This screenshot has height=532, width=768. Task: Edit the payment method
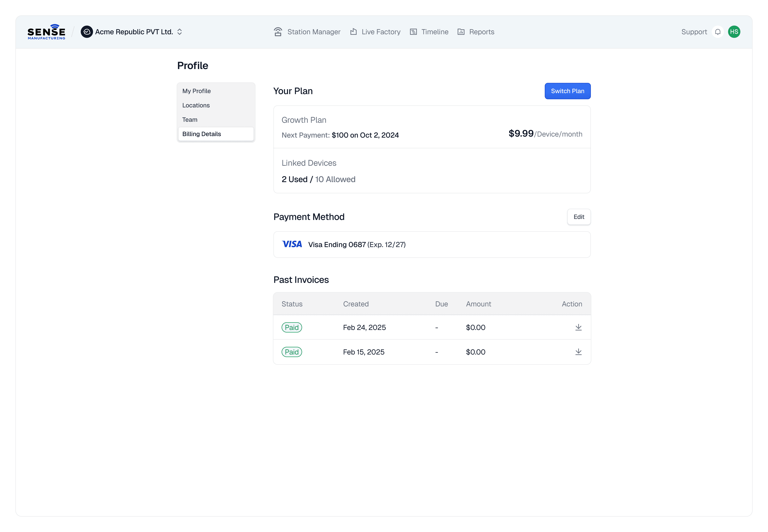(x=579, y=217)
